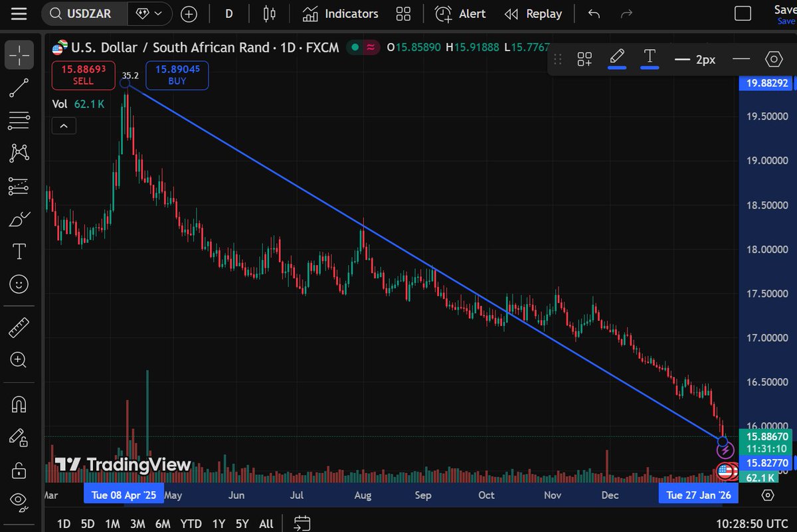797x532 pixels.
Task: Select the chart patterns tool
Action: (x=19, y=153)
